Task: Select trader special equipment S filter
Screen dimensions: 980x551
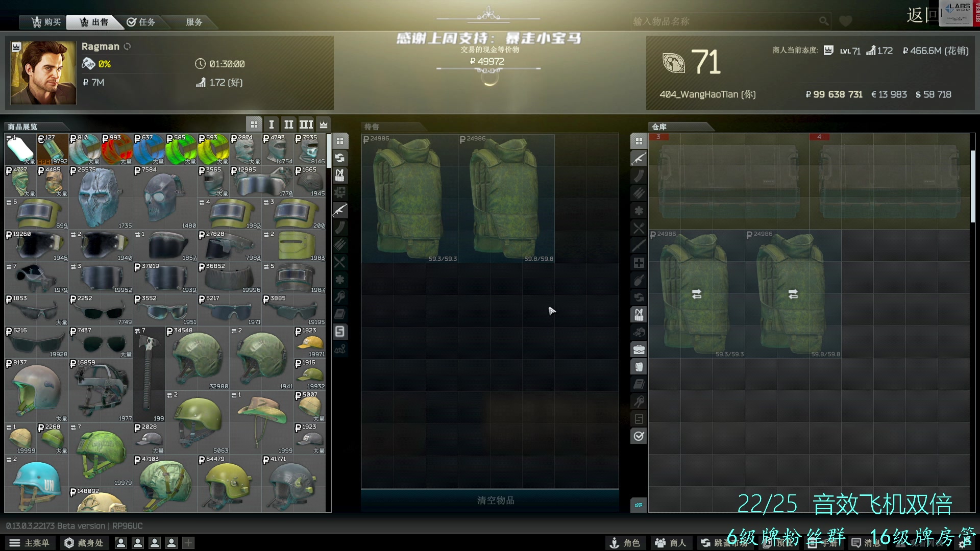Action: click(340, 332)
